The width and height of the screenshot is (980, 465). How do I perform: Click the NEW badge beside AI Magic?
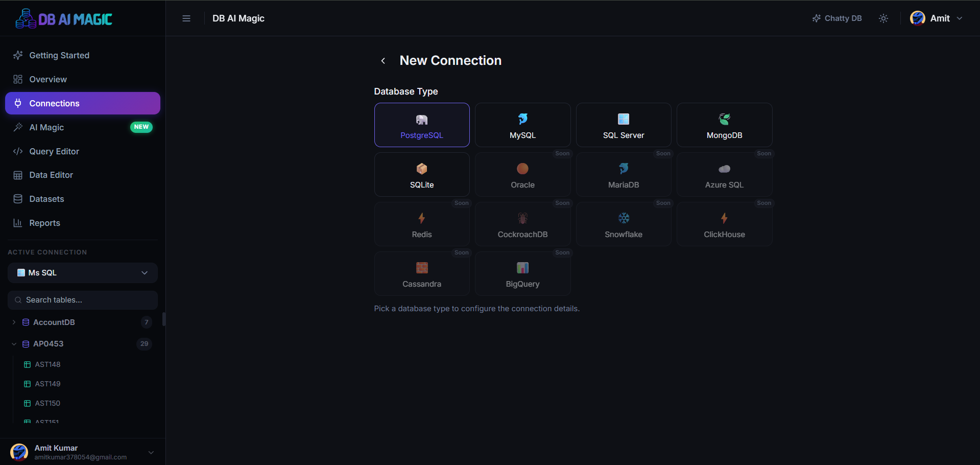tap(141, 127)
